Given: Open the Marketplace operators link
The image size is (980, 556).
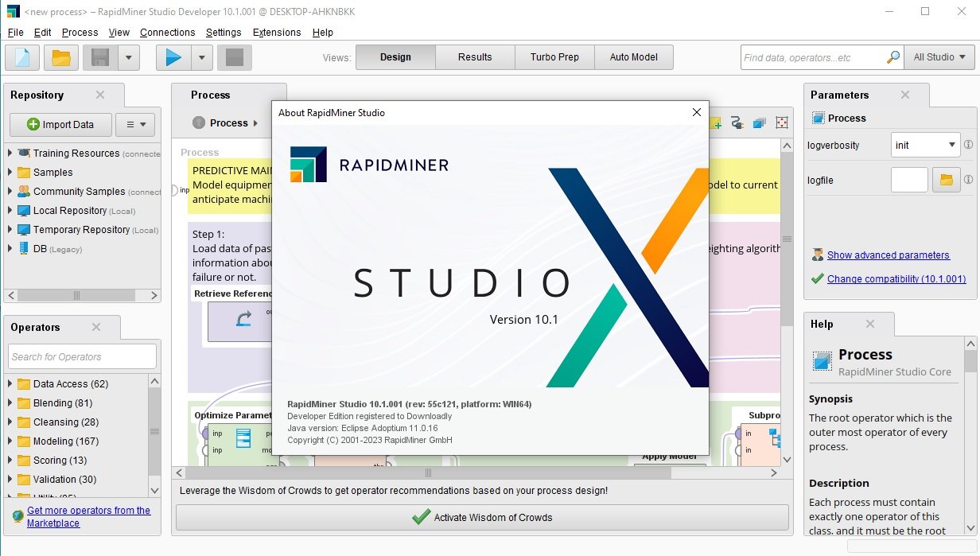Looking at the screenshot, I should pos(88,517).
